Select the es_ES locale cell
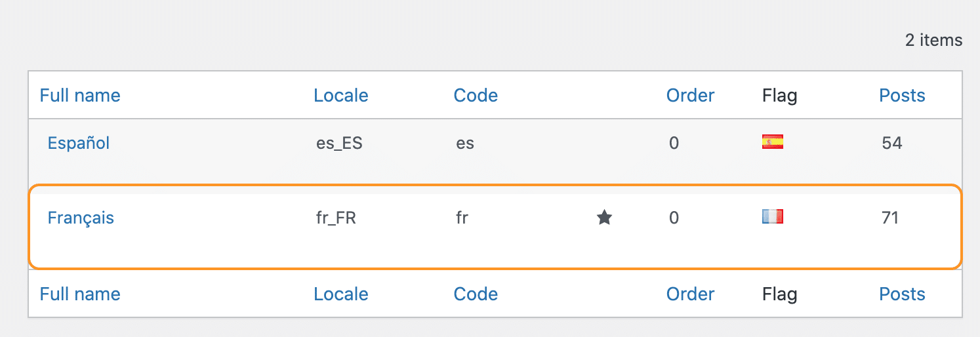 [339, 144]
